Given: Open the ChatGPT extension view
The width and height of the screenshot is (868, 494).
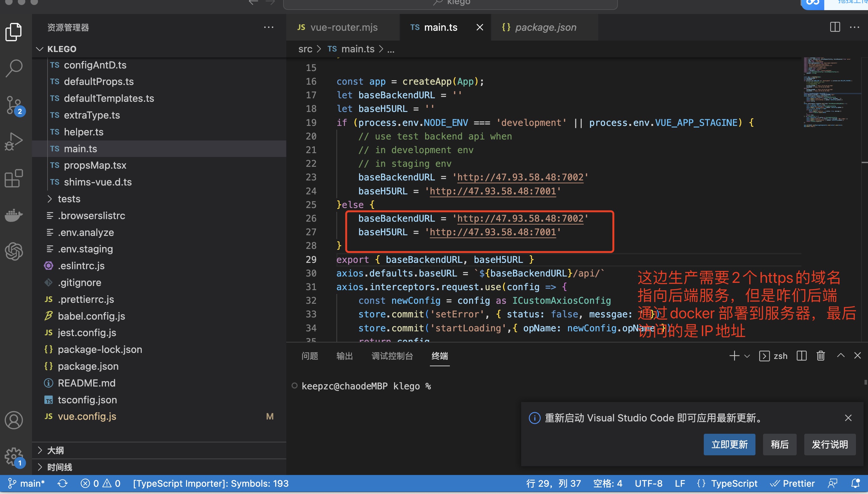Looking at the screenshot, I should [x=14, y=251].
